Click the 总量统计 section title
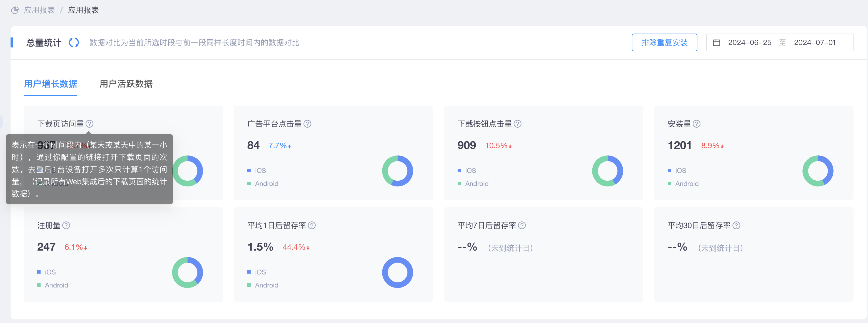The height and width of the screenshot is (323, 868). [44, 43]
